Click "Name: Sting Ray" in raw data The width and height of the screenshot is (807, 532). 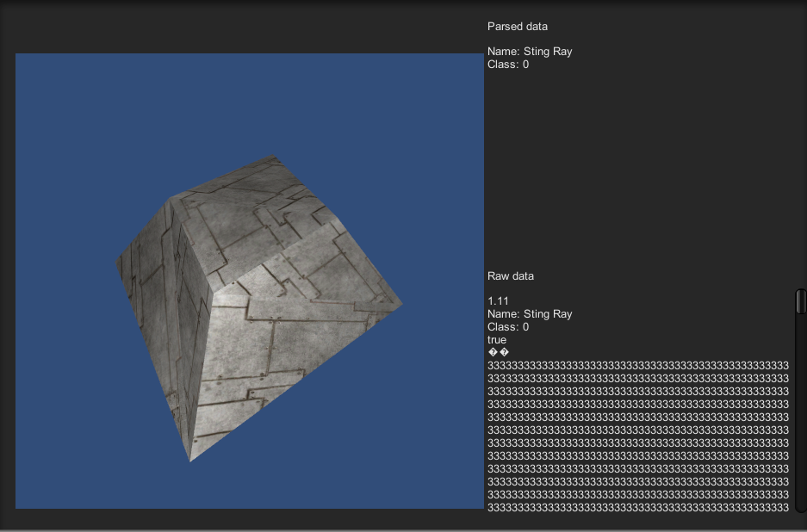(x=530, y=314)
